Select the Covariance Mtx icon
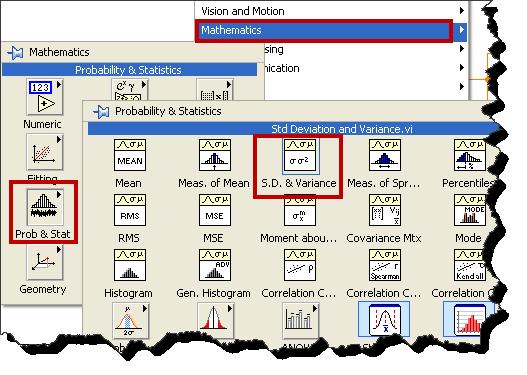This screenshot has height=375, width=527. (385, 210)
